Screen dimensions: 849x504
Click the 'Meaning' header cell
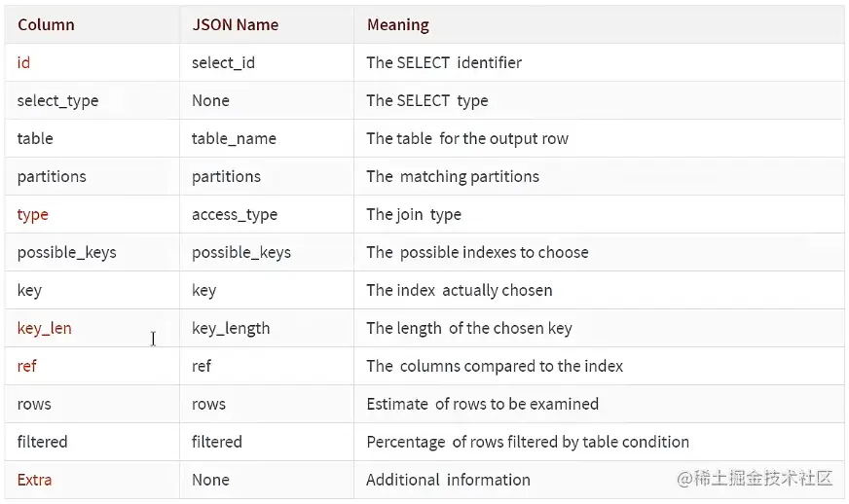tap(398, 25)
